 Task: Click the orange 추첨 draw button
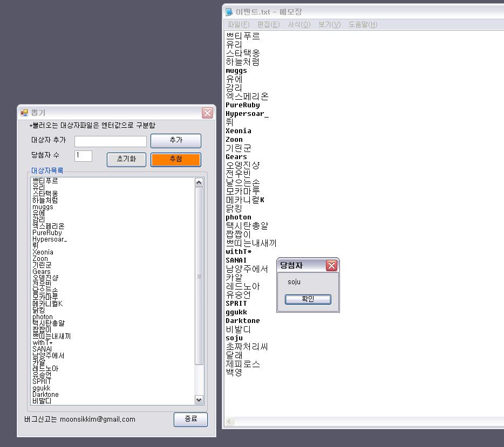coord(176,159)
